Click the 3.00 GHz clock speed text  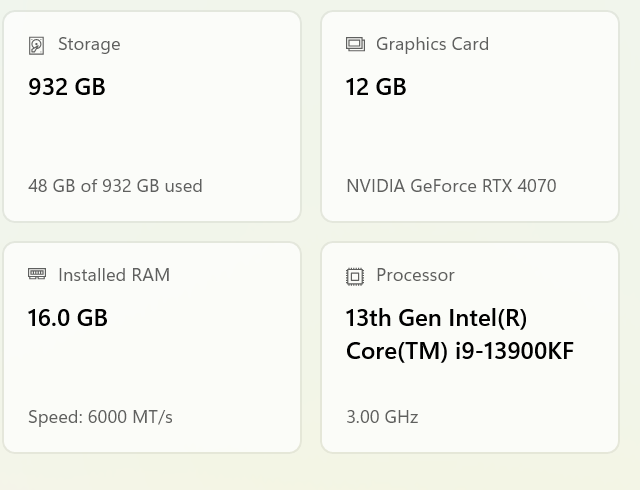click(382, 417)
